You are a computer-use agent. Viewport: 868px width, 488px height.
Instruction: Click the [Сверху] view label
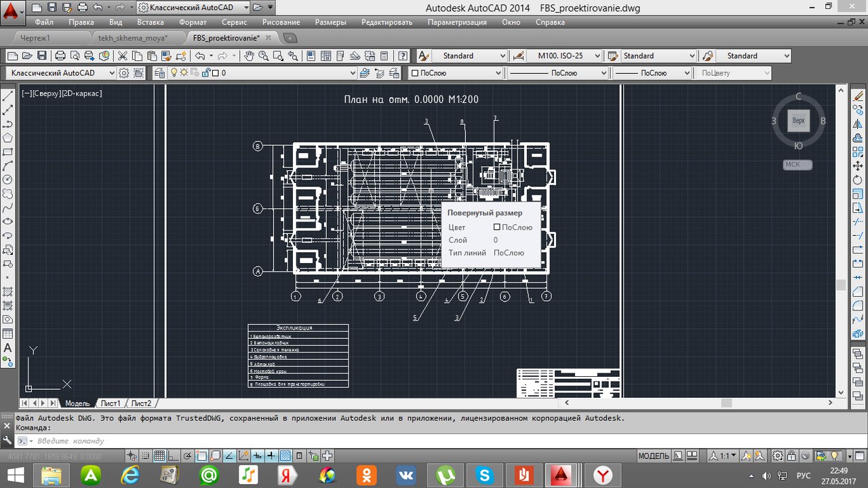[45, 94]
